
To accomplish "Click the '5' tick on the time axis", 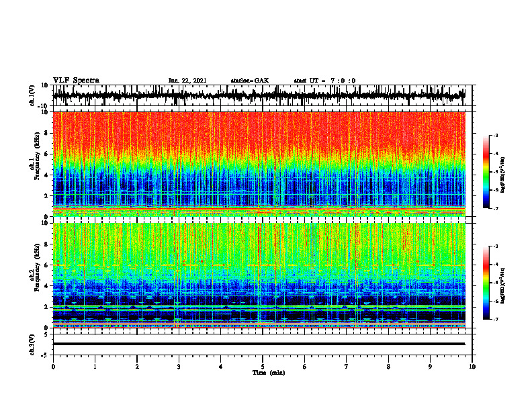I will (x=263, y=367).
